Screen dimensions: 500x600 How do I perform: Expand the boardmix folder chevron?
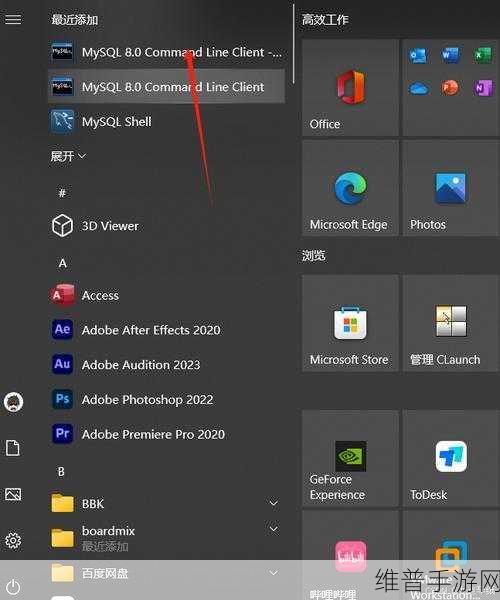pos(274,529)
